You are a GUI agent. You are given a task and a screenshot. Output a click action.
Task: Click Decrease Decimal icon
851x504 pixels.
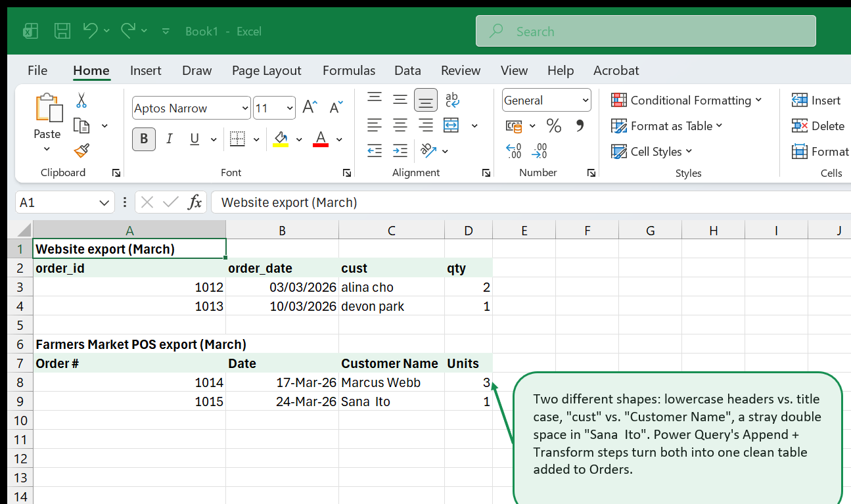pyautogui.click(x=540, y=151)
